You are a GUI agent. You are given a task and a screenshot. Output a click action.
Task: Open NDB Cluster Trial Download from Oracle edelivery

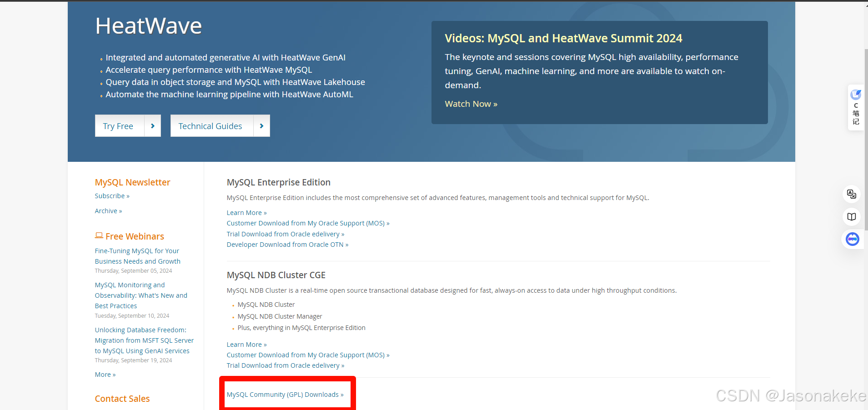(286, 365)
